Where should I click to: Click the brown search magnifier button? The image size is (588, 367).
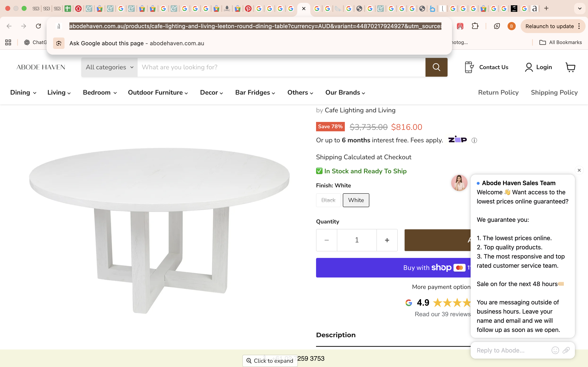point(436,67)
